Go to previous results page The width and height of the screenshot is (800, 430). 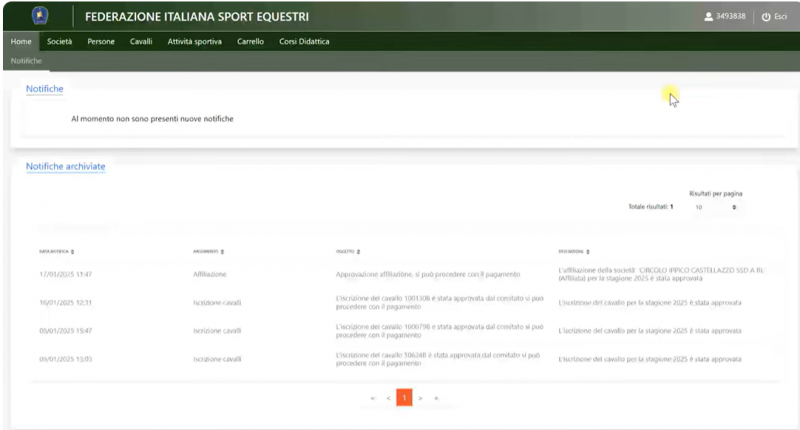coord(388,398)
